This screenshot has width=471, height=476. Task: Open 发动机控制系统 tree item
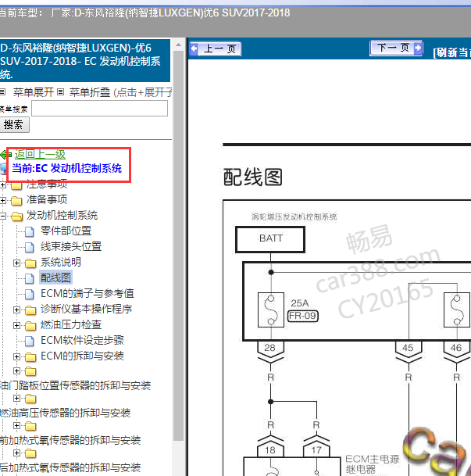(62, 215)
